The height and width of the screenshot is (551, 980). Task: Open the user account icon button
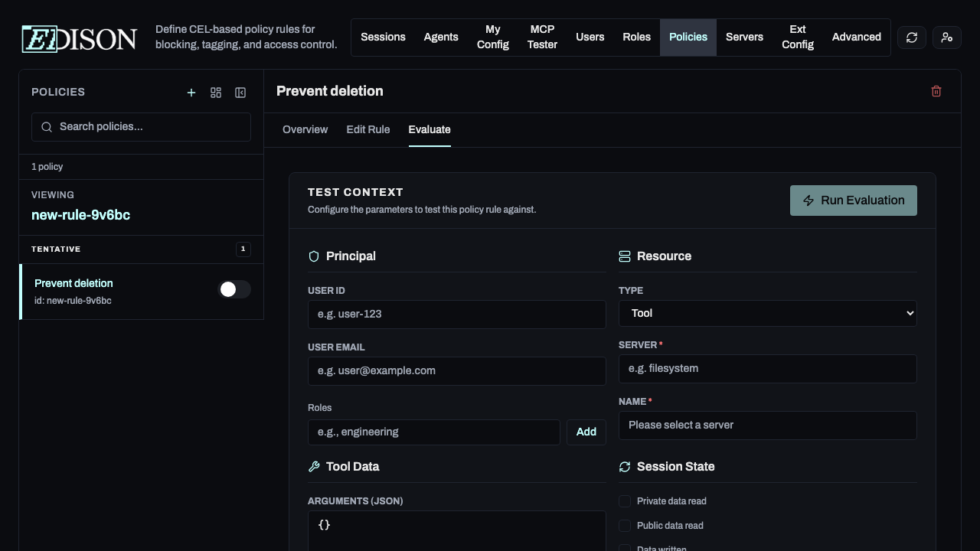click(947, 37)
